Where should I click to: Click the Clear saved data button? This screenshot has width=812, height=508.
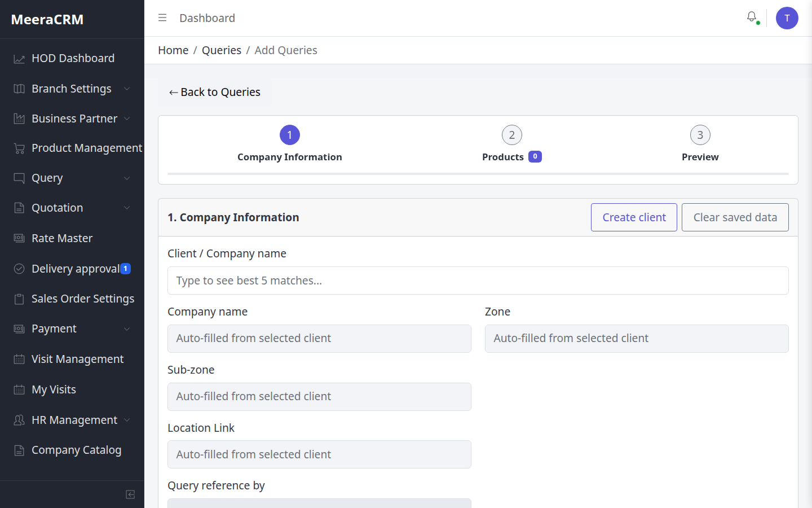(735, 217)
